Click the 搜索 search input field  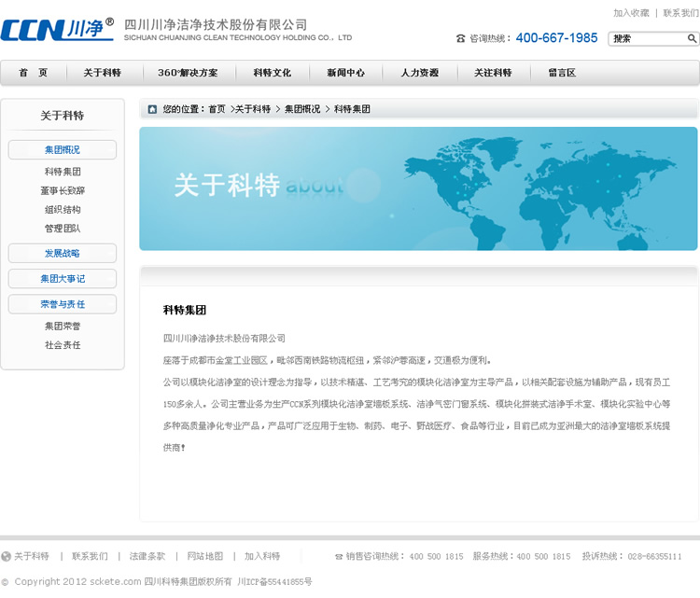click(647, 39)
